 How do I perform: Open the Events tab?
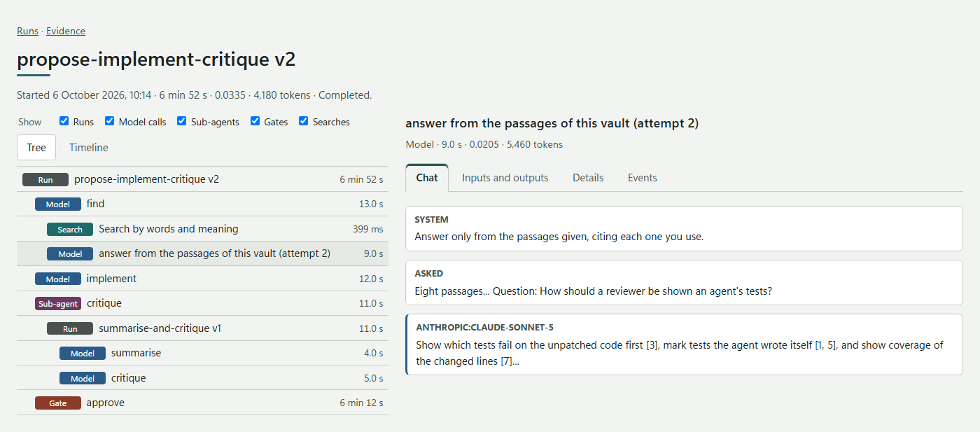642,178
